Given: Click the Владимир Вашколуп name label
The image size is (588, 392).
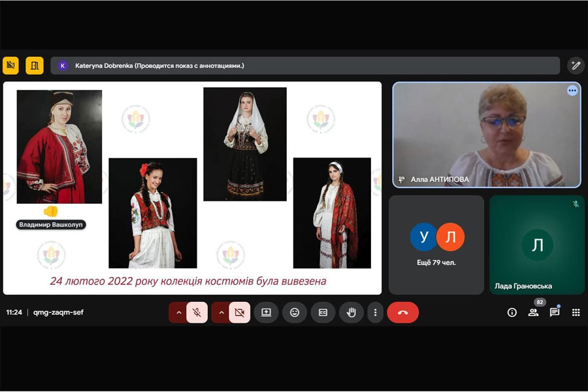Looking at the screenshot, I should [x=50, y=225].
